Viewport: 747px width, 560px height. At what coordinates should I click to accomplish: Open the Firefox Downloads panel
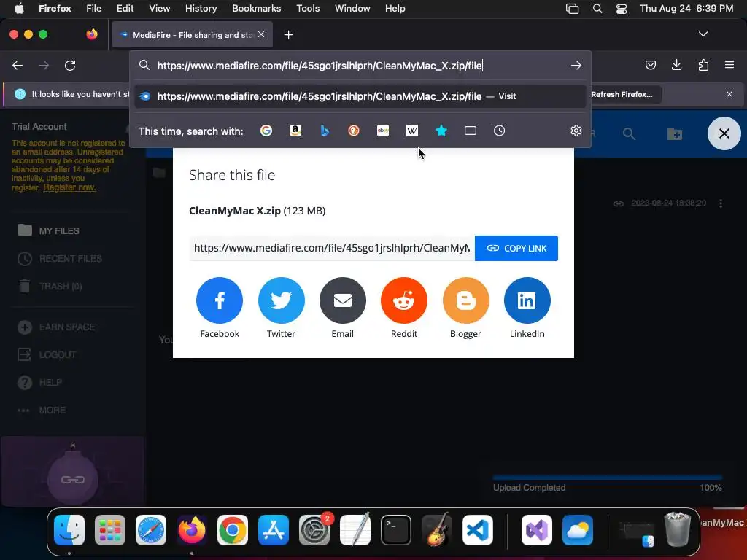click(676, 65)
